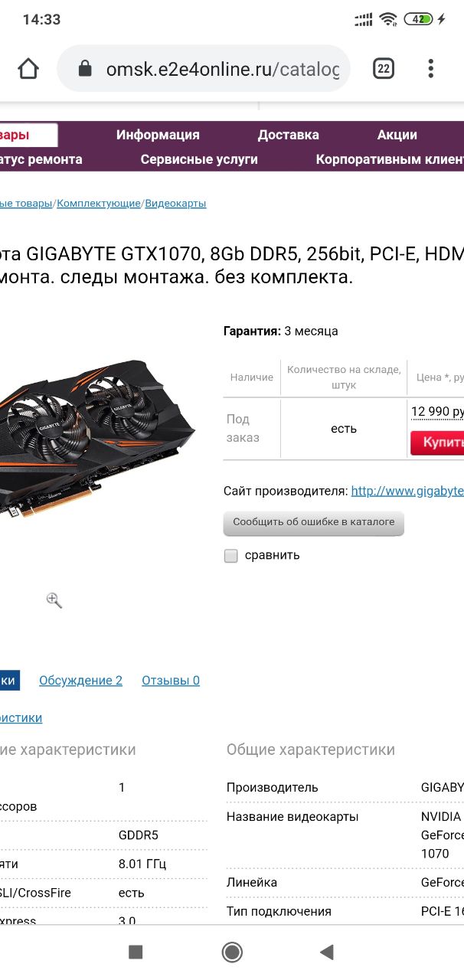Tap the browser home icon
This screenshot has height=980, width=464.
coord(28,69)
